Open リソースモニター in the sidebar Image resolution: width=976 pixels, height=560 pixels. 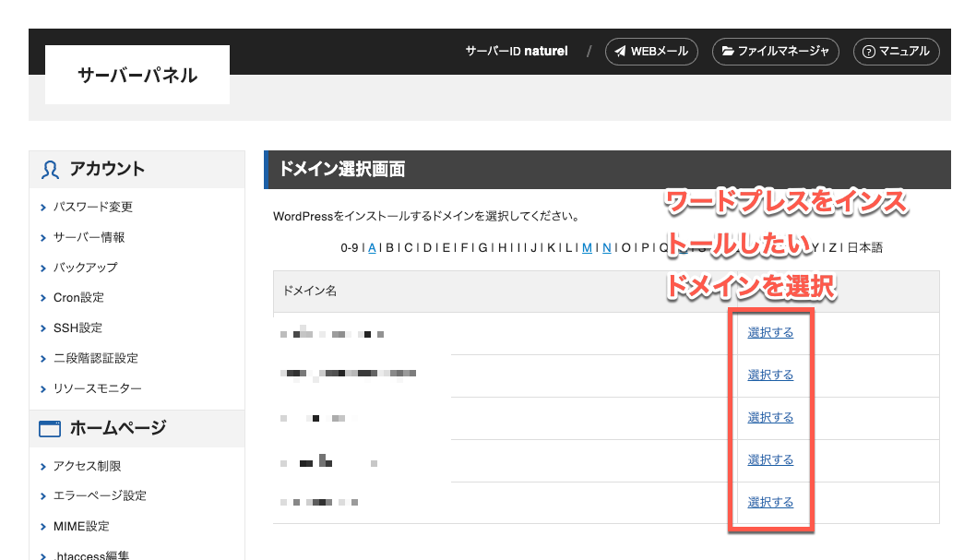97,388
